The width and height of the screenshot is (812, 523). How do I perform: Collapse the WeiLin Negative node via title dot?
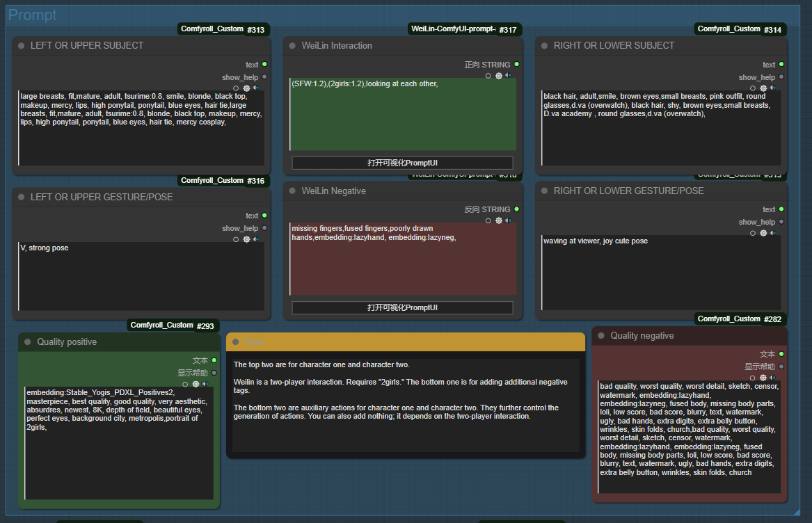tap(292, 191)
